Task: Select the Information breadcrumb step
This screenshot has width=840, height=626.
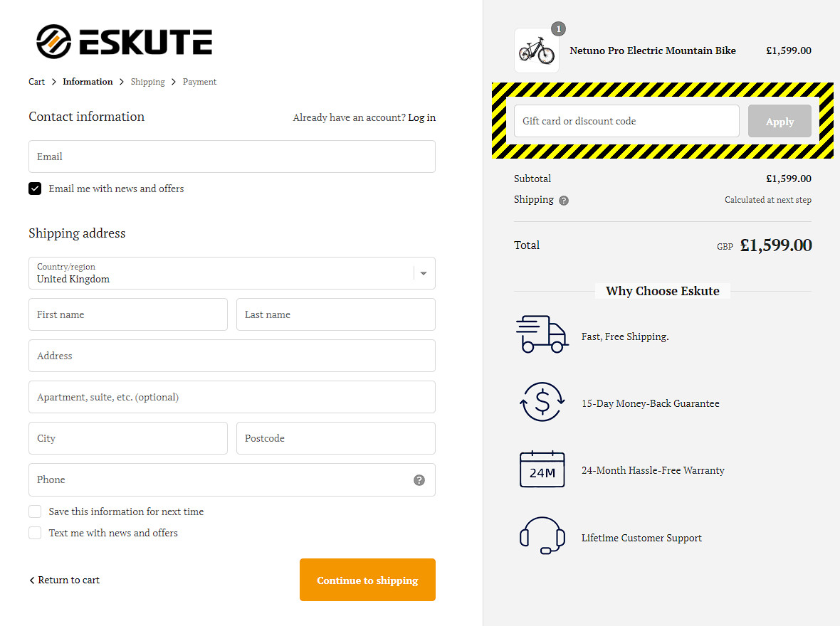Action: pos(88,82)
